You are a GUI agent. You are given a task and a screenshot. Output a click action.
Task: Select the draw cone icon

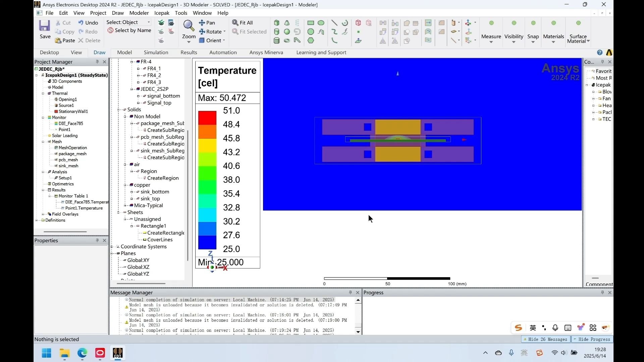287,23
